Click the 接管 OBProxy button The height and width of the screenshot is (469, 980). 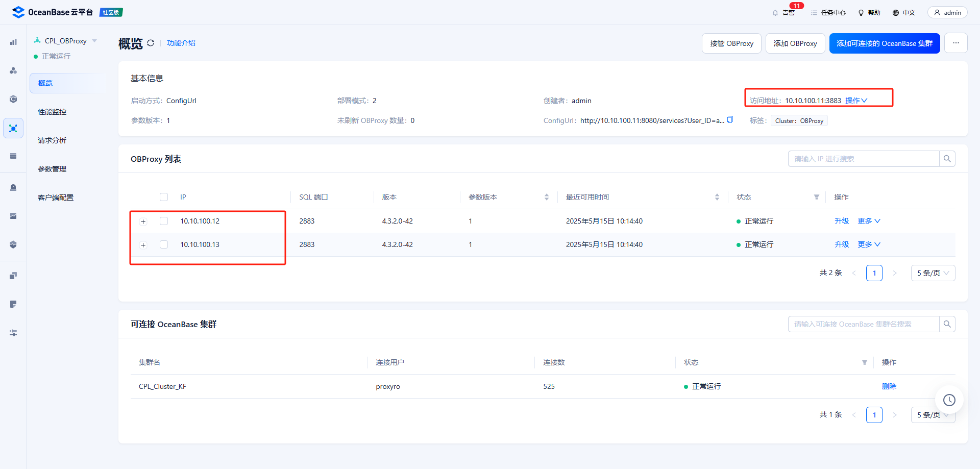click(731, 43)
